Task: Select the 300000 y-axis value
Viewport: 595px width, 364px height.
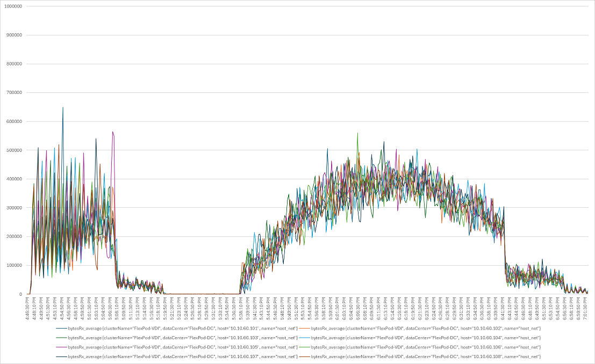Action: 15,208
